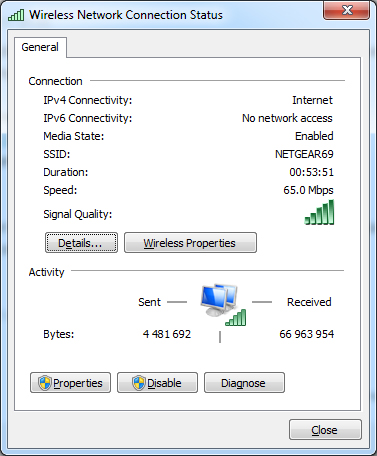Screen dimensions: 377x456
Task: Click the sent bytes count 4 481 692
Action: pos(167,334)
